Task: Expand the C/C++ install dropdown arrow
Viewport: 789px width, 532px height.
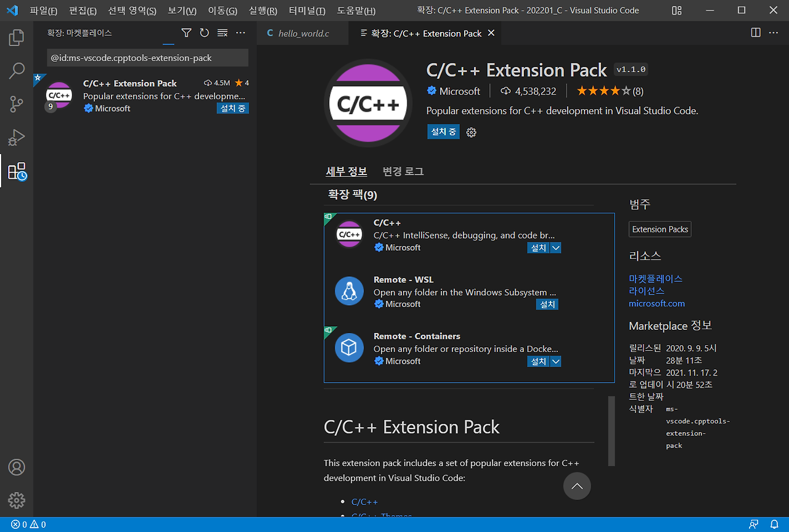Action: 555,248
